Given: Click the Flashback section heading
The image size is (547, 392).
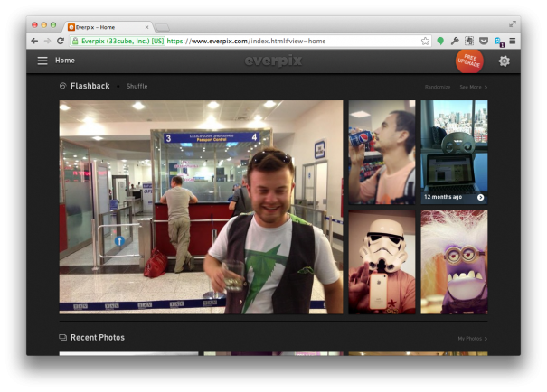Looking at the screenshot, I should [90, 86].
